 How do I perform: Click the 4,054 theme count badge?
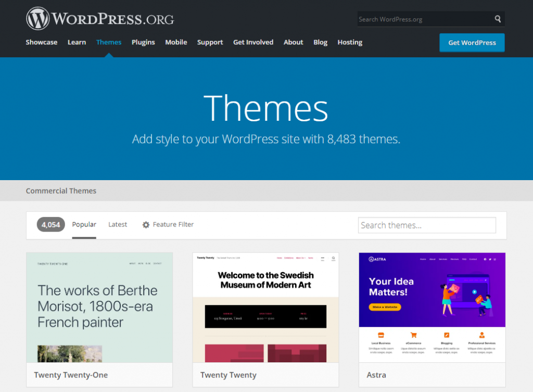coord(50,224)
